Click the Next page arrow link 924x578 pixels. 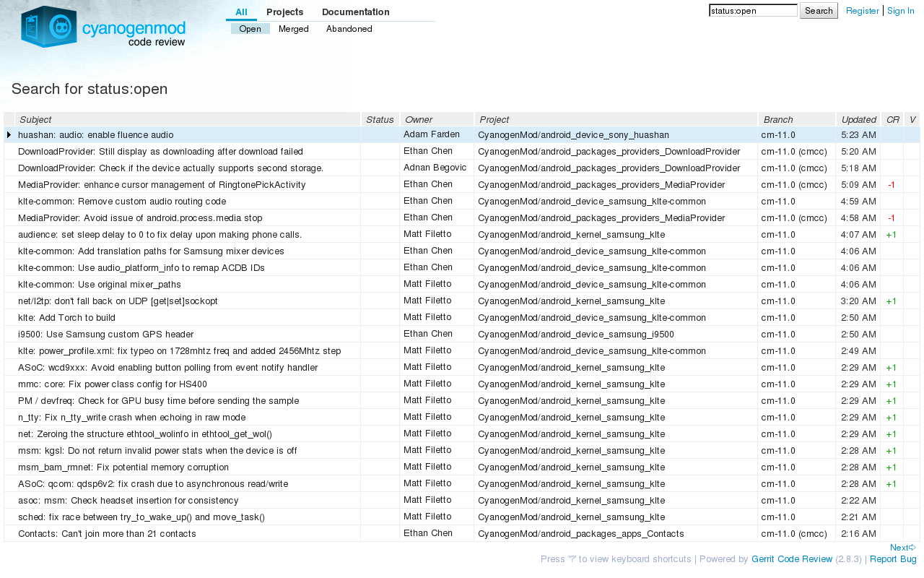903,548
